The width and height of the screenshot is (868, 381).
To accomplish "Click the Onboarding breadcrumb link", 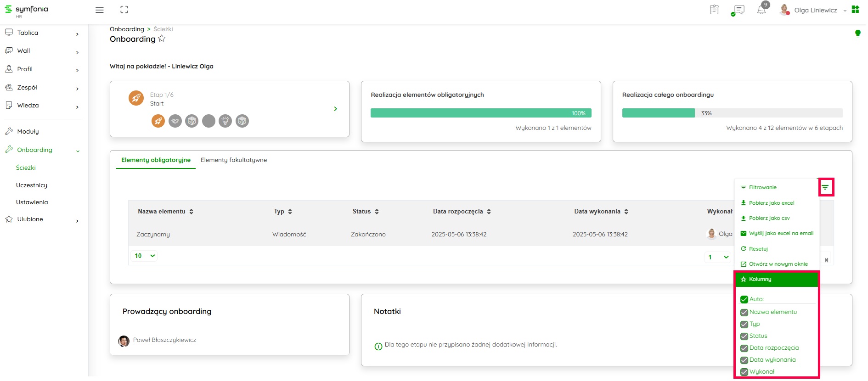I will pos(127,29).
